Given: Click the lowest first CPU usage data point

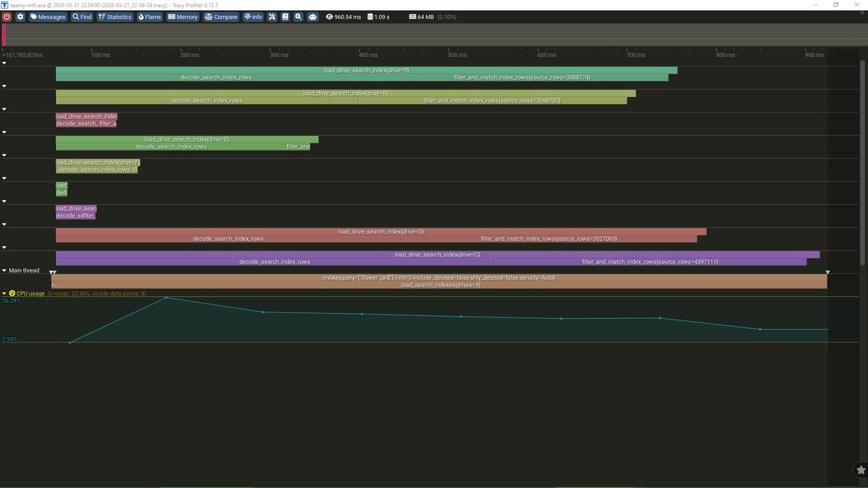Looking at the screenshot, I should (x=69, y=343).
